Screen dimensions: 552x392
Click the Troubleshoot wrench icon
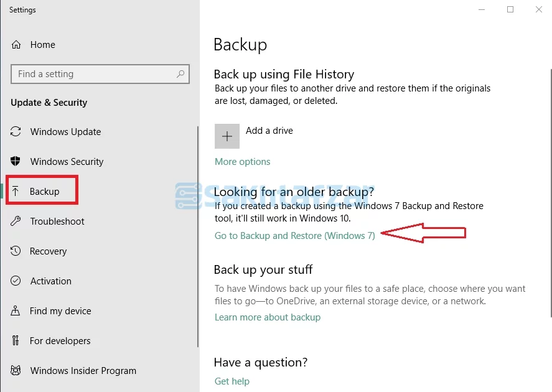[x=16, y=222]
